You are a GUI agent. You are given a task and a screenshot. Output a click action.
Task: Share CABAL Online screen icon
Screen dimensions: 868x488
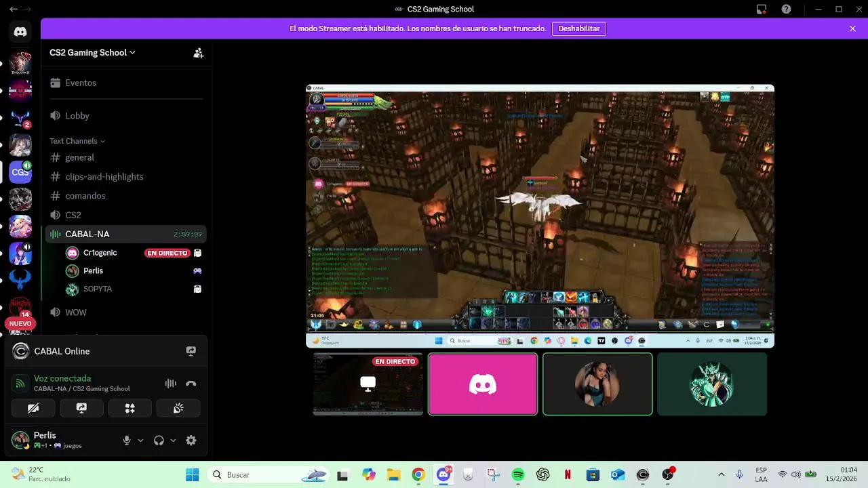click(191, 351)
